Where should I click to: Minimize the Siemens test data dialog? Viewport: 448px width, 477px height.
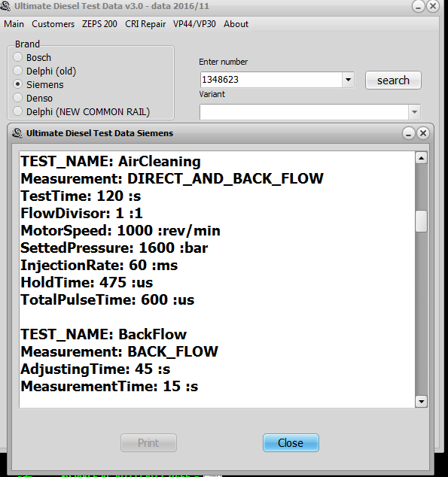click(408, 133)
